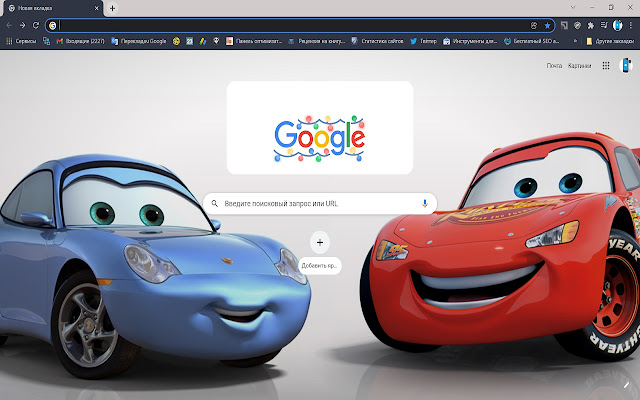Focus the browser address bar
This screenshot has width=640, height=400.
pyautogui.click(x=300, y=25)
